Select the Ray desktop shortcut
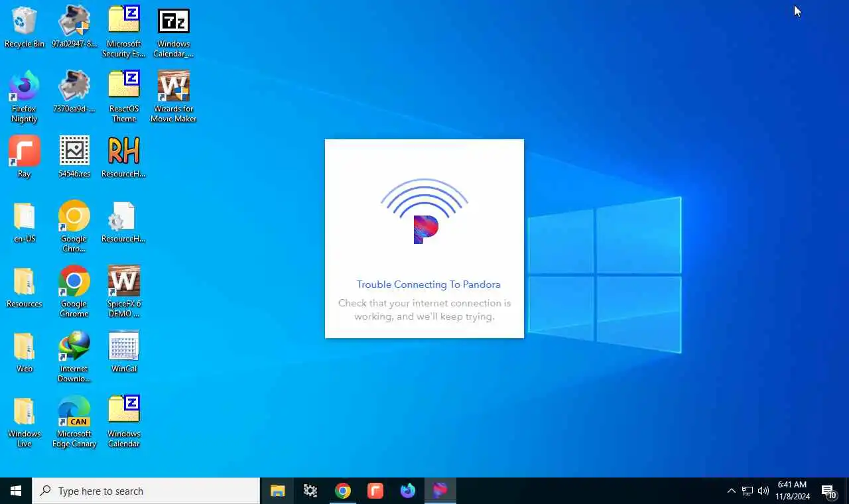 click(x=25, y=157)
